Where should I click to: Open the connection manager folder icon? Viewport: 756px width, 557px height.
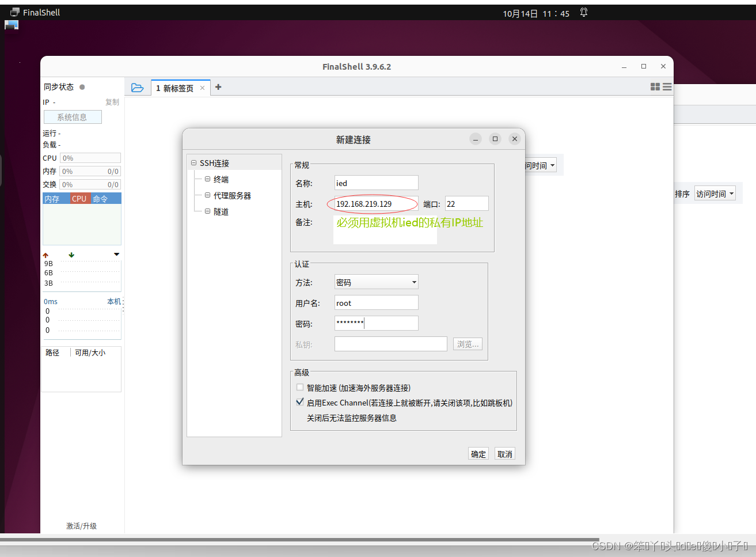point(138,87)
